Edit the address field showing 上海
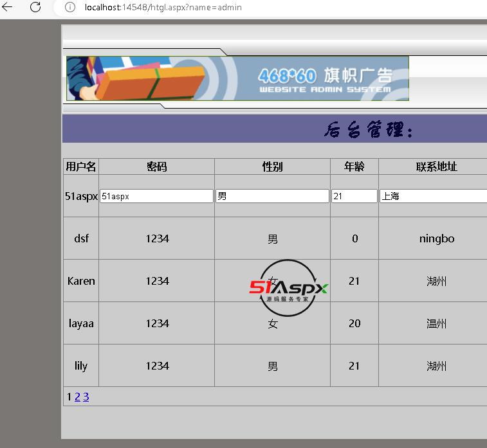This screenshot has width=487, height=448. tap(433, 196)
